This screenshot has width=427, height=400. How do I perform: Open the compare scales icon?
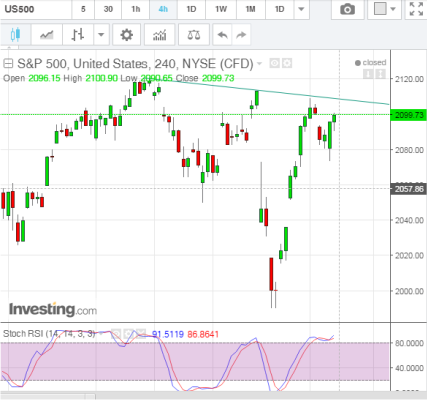pos(194,34)
